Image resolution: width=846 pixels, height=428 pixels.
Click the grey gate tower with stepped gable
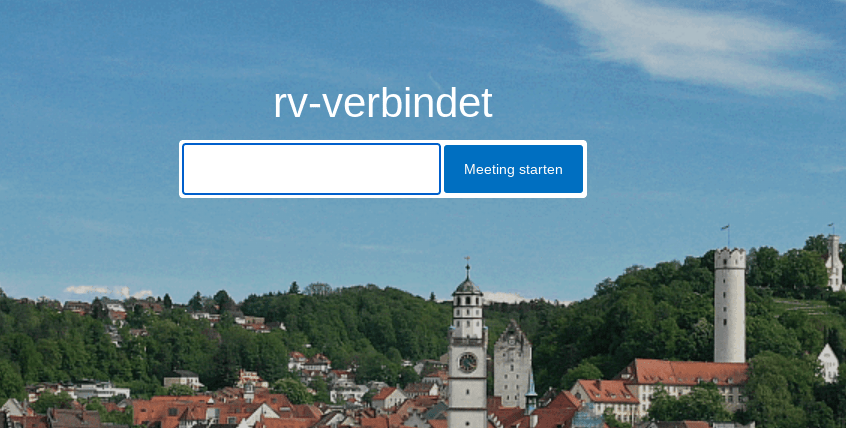pos(512,362)
